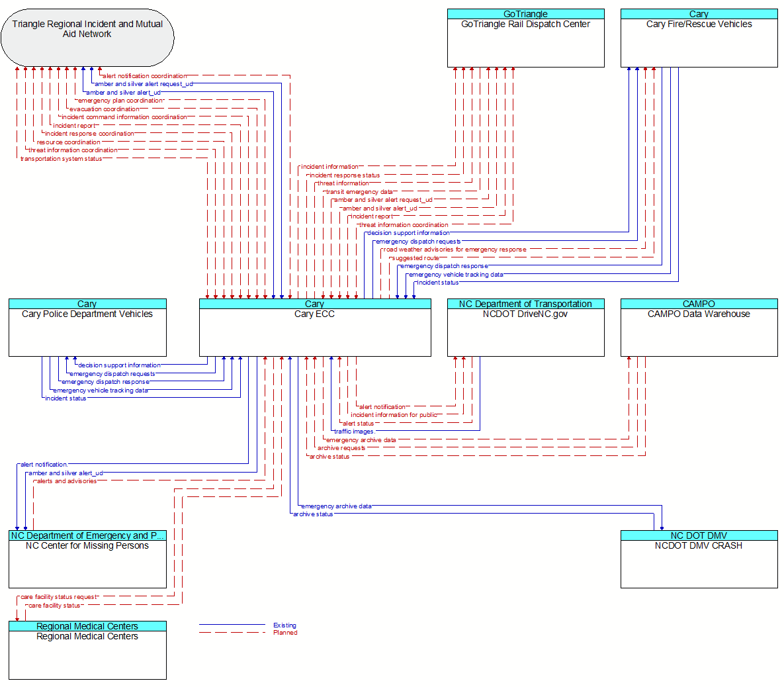Select the Cary Fire/Rescue Vehicles node
784x687 pixels.
(699, 38)
